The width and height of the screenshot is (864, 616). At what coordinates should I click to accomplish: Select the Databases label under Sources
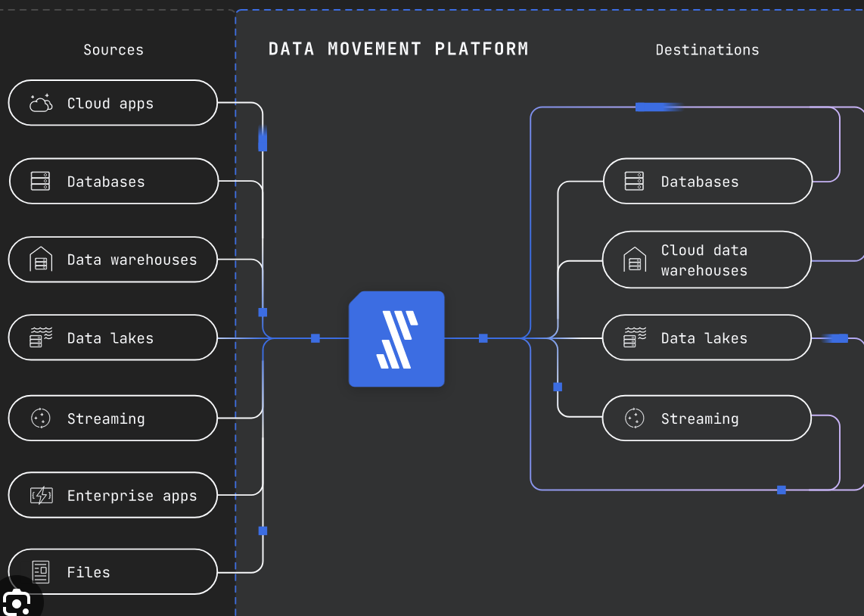click(106, 182)
